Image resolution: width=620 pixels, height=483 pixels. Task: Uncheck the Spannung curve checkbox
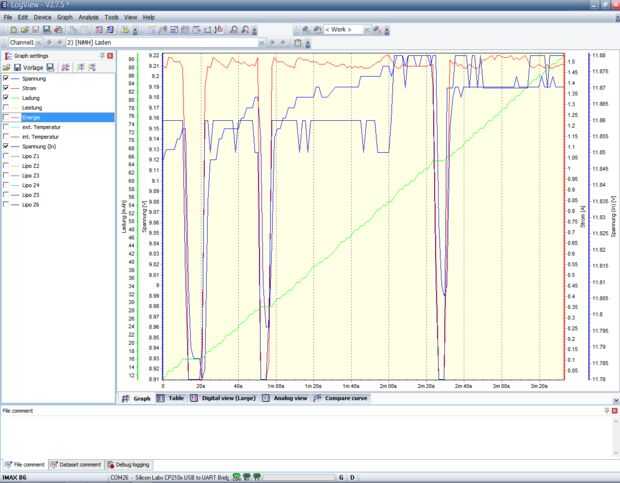point(6,78)
